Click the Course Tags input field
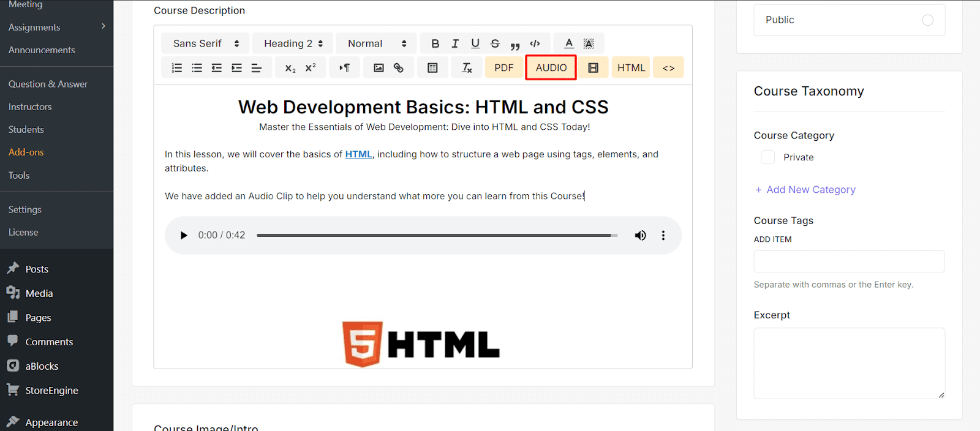Screen dimensions: 980x431 coord(849,261)
